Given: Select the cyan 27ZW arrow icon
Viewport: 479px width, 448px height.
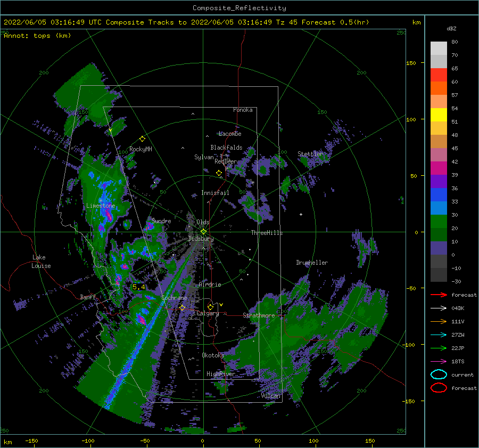Looking at the screenshot, I should point(439,335).
